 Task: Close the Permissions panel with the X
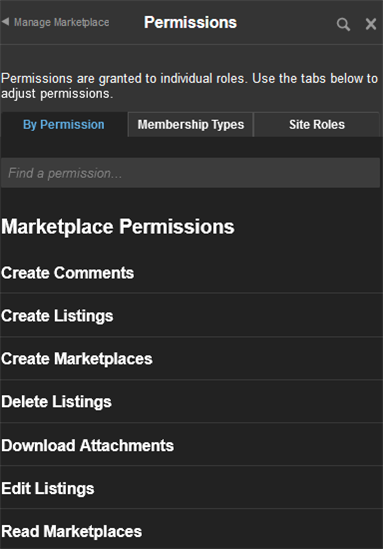371,24
